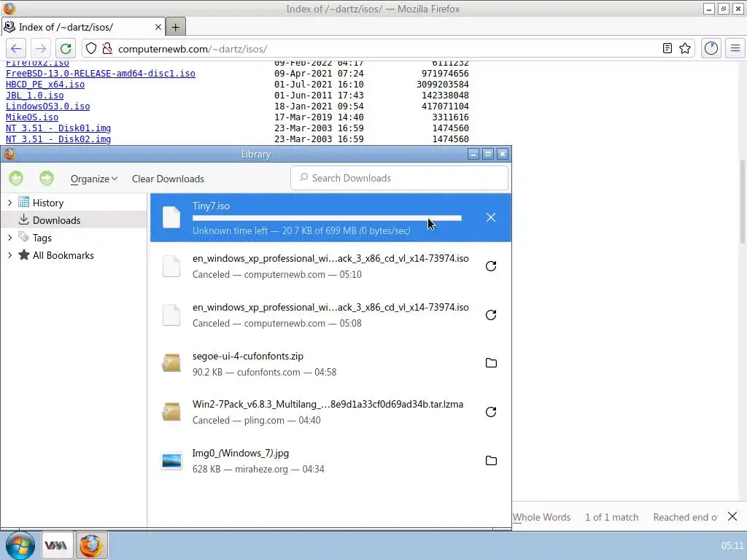The width and height of the screenshot is (747, 560).
Task: Focus the Search Downloads field
Action: pyautogui.click(x=399, y=178)
